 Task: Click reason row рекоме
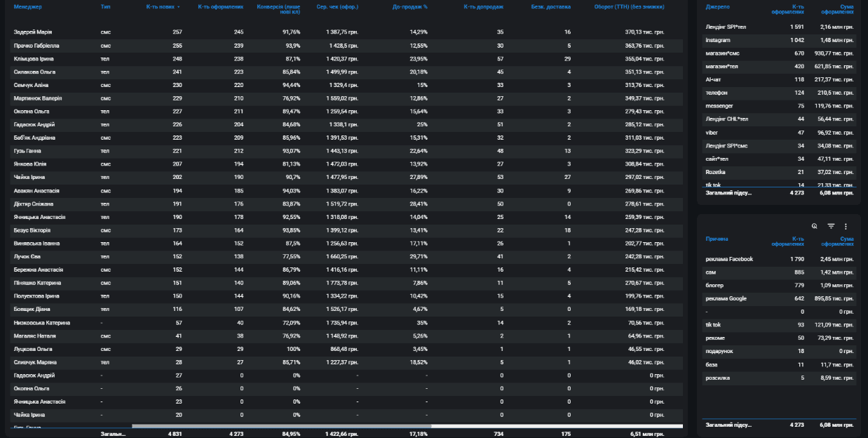[x=780, y=338]
